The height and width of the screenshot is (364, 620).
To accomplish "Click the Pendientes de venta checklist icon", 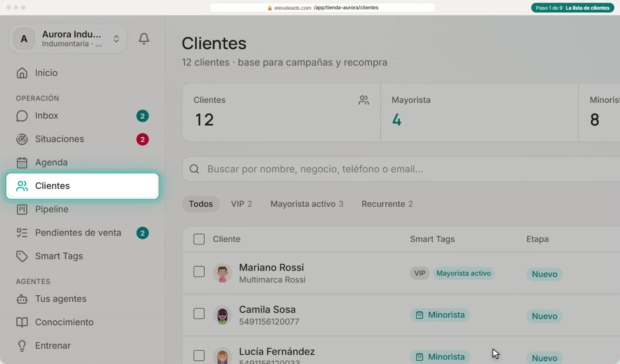I will click(22, 233).
